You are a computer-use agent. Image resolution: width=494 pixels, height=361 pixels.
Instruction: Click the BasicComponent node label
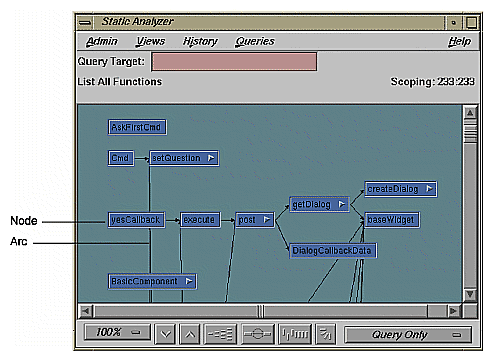tap(144, 281)
